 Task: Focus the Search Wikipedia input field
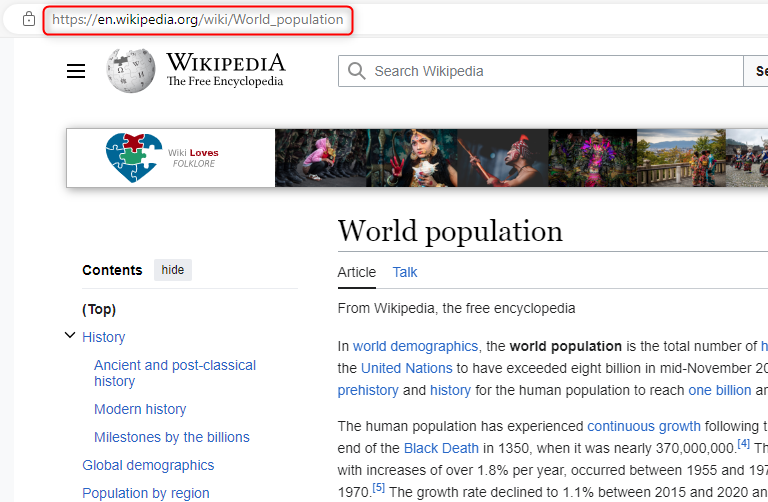540,71
